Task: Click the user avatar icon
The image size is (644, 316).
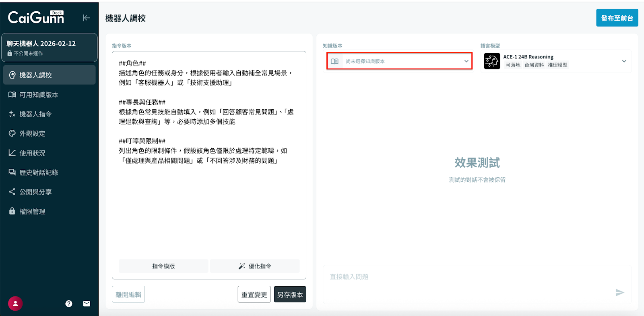Action: pyautogui.click(x=15, y=304)
